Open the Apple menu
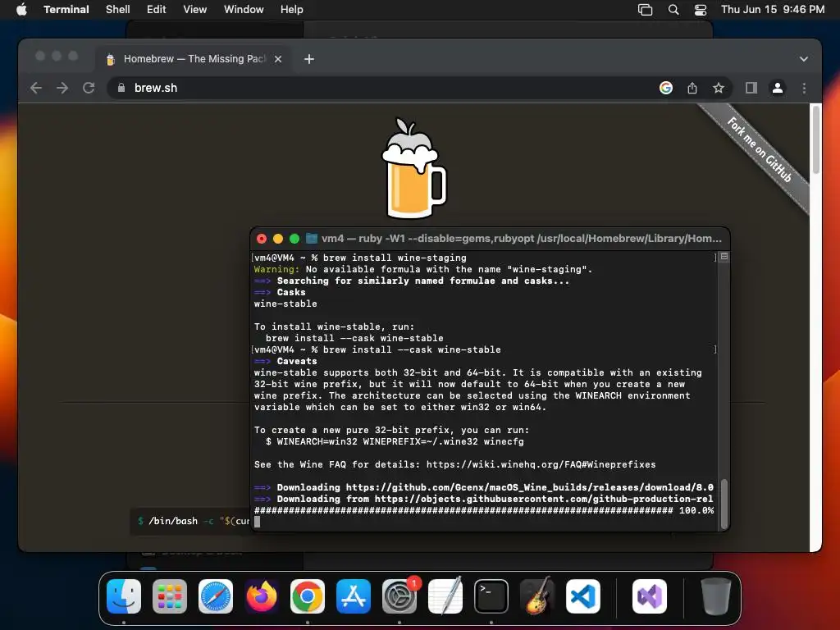This screenshot has height=630, width=840. [x=21, y=10]
